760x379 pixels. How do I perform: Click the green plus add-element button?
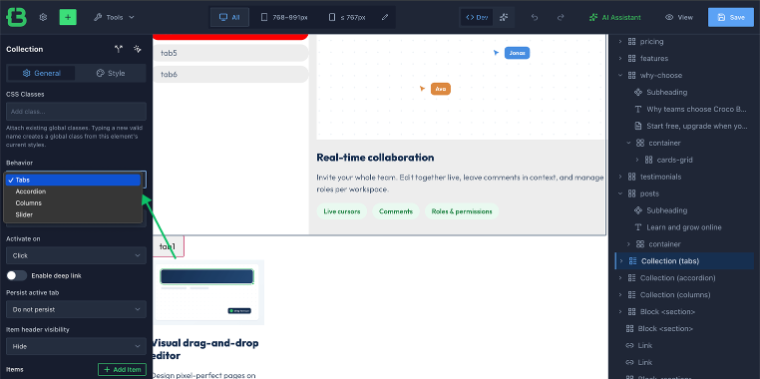[68, 17]
